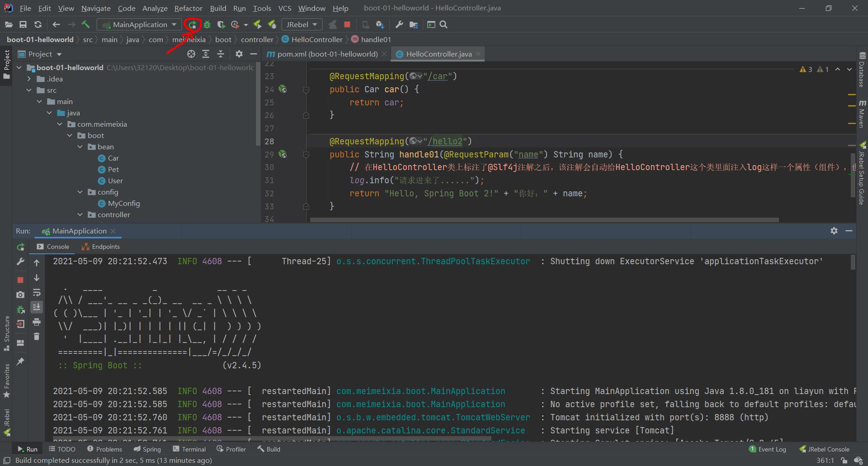Viewport: 868px width, 466px height.
Task: Open the JRebel dropdown in toolbar
Action: (x=302, y=24)
